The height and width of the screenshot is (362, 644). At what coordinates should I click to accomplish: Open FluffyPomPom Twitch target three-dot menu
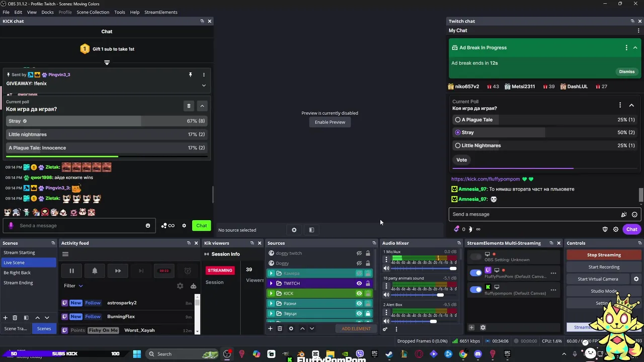(x=553, y=274)
